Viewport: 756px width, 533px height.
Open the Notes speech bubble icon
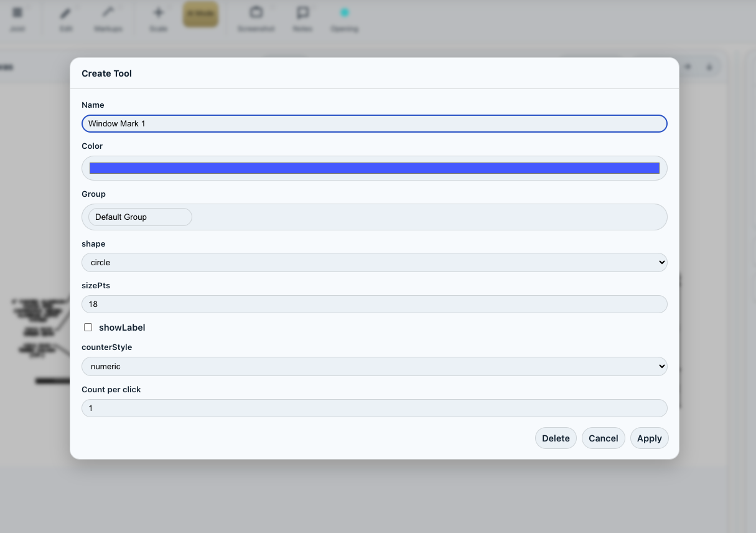(302, 13)
